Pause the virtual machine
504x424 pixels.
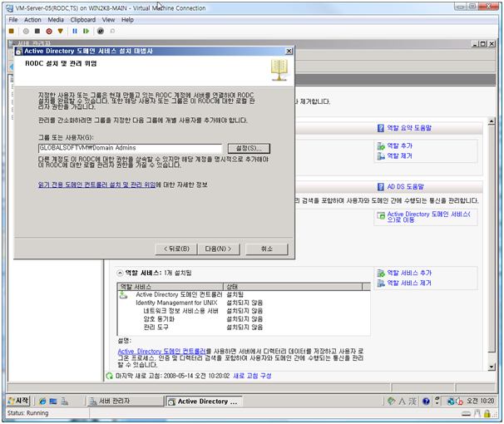[75, 31]
